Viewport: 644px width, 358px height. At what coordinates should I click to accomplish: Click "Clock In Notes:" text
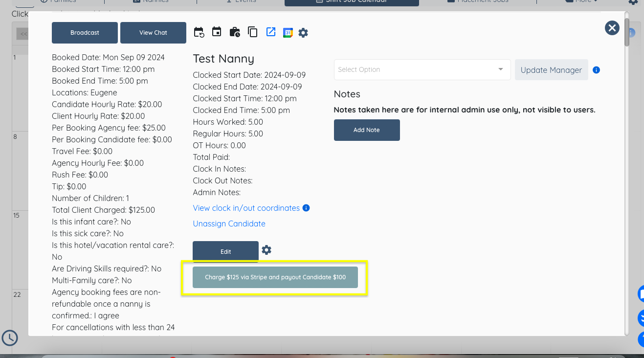point(220,169)
